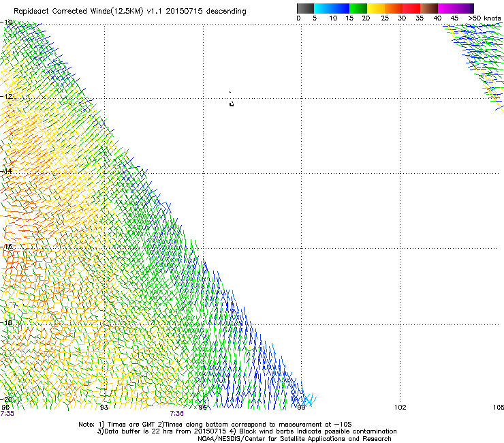
Task: Click the Rapidscat Corrected Winds title text
Action: coord(130,12)
